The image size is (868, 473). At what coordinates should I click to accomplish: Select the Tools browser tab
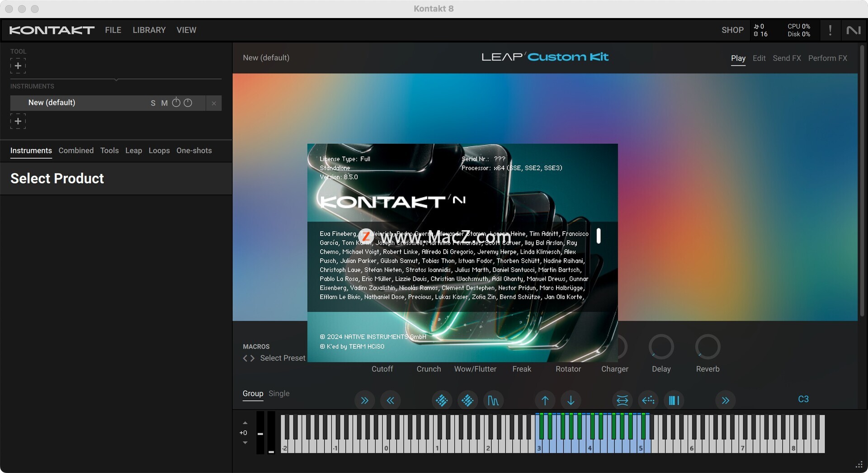[x=109, y=151]
